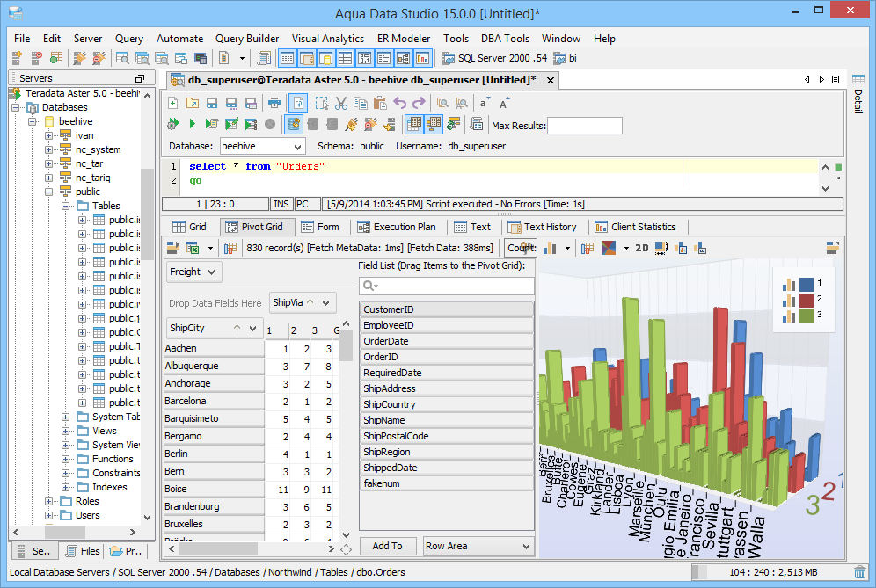Image resolution: width=876 pixels, height=588 pixels.
Task: Click the Export to Excel icon in results toolbar
Action: point(193,248)
